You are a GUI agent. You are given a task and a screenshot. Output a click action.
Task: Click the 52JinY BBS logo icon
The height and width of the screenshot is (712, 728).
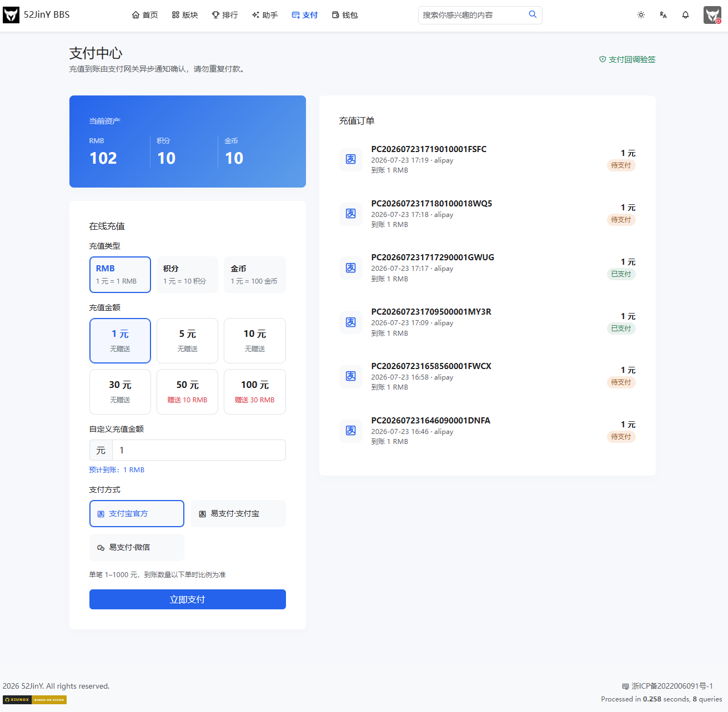coord(11,15)
